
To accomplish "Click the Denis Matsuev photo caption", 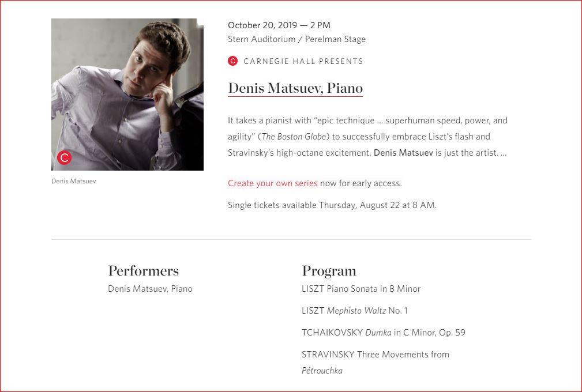I will coord(73,181).
